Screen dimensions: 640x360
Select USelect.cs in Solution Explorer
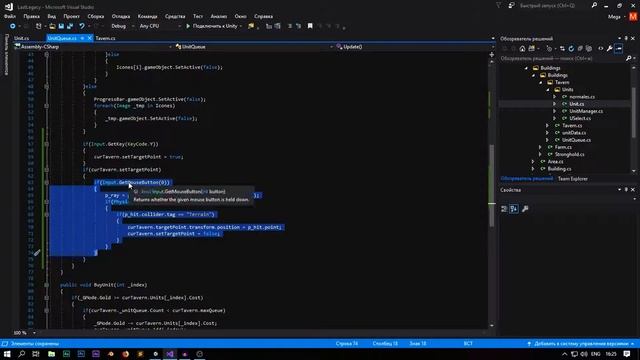coord(580,118)
